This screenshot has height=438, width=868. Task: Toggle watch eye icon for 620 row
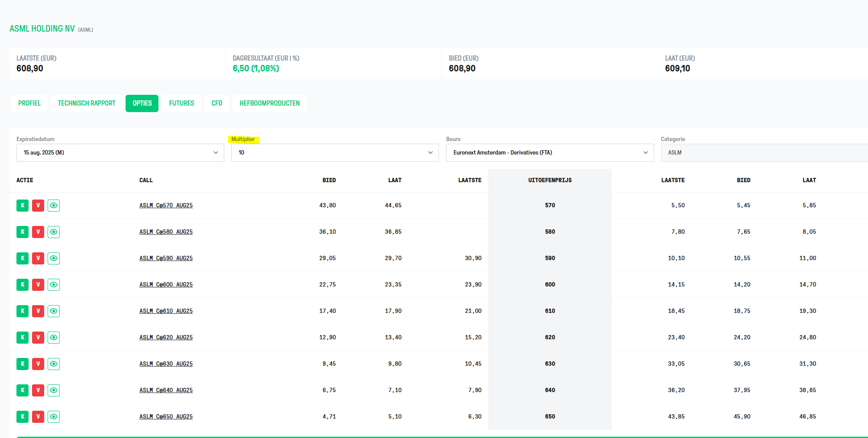[x=54, y=338]
